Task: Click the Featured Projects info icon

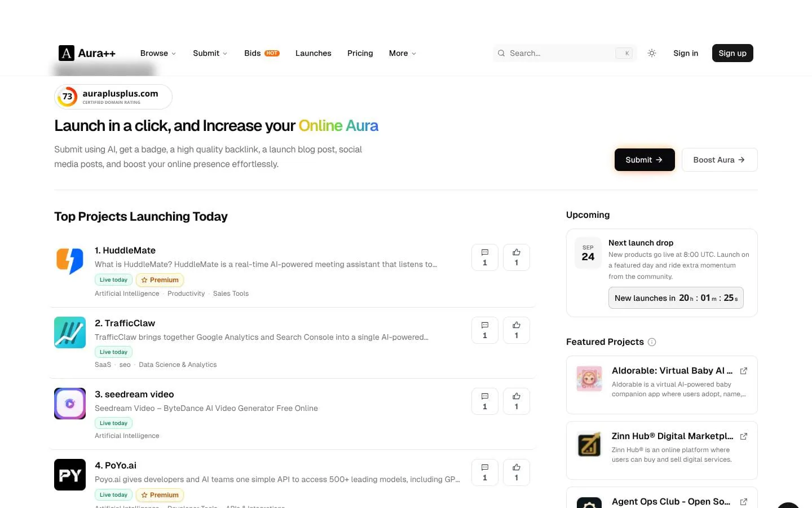Action: pos(652,342)
